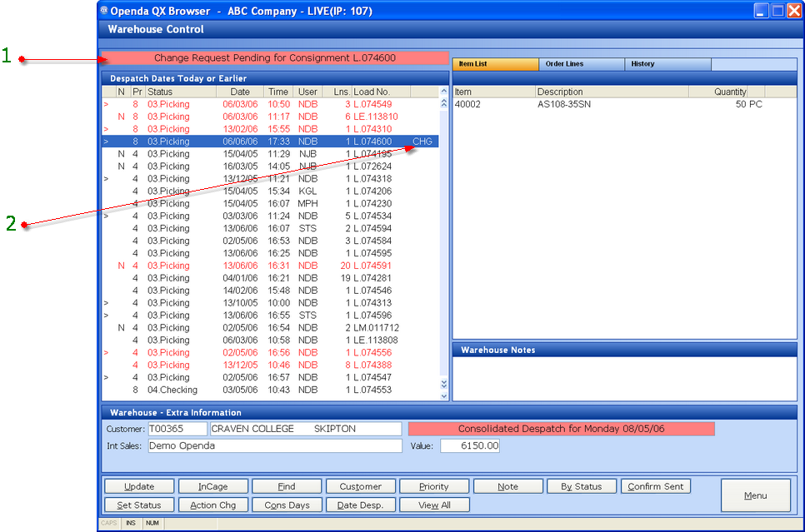Click the Date Desp. button
The image size is (805, 532).
pos(360,505)
